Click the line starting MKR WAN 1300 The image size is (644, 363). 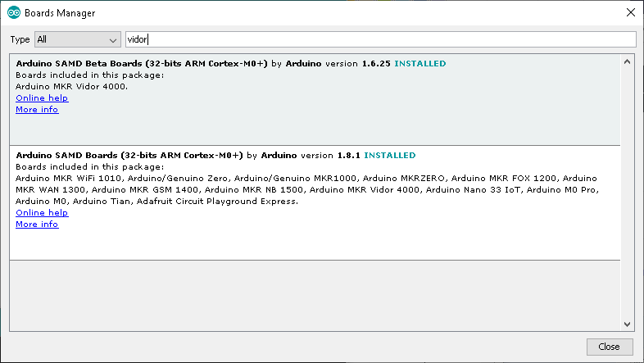[x=307, y=190]
